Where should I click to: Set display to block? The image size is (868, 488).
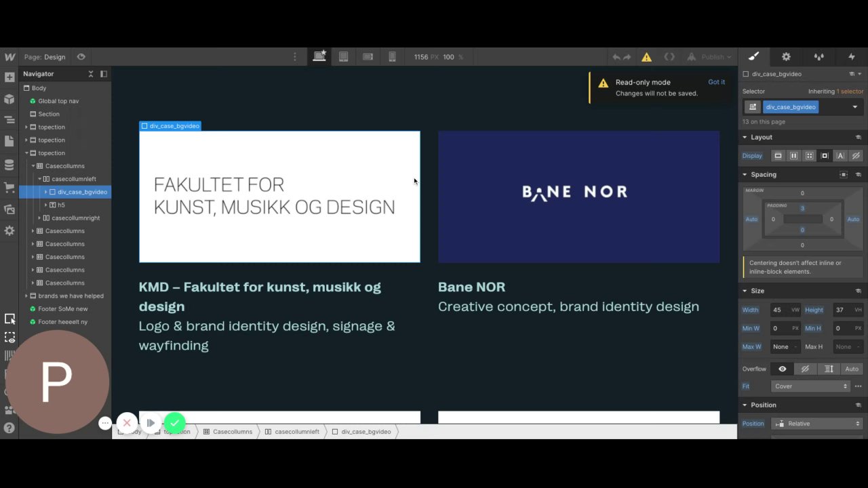click(778, 156)
